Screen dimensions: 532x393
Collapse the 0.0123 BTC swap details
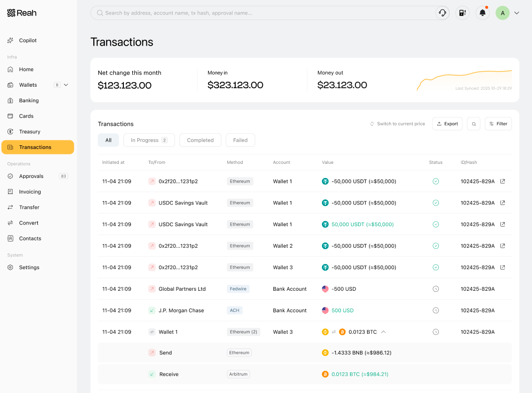coord(384,332)
